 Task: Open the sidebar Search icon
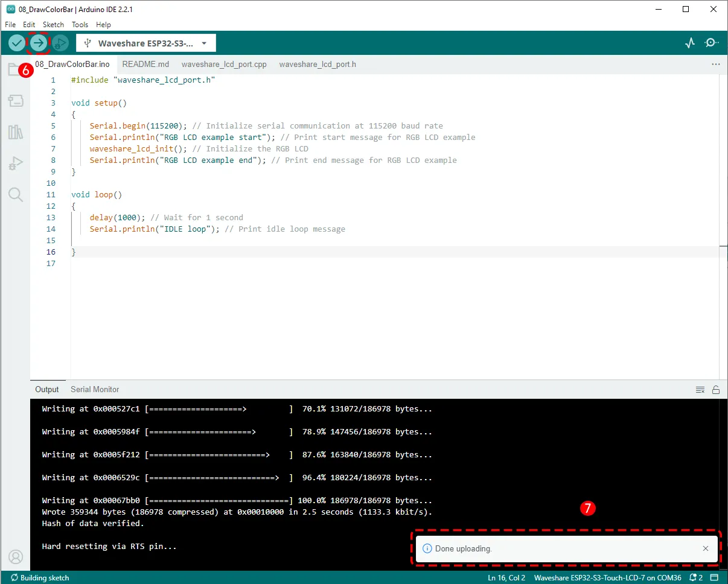point(16,194)
